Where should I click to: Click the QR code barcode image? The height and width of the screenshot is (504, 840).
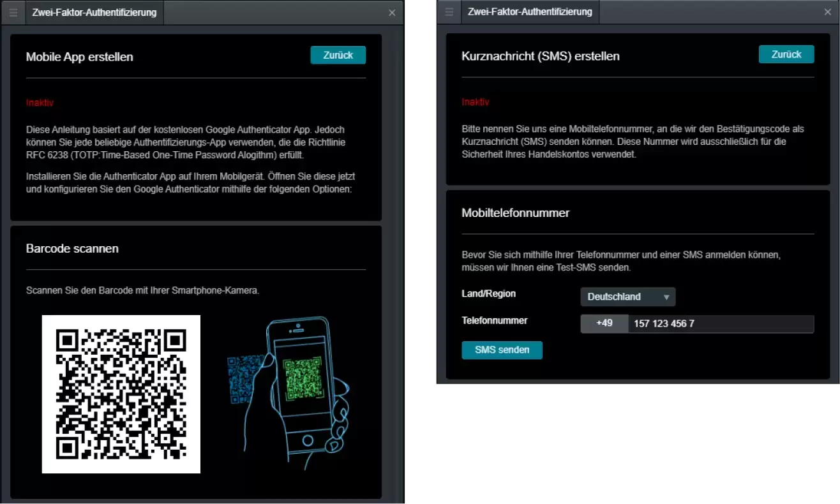[x=121, y=394]
